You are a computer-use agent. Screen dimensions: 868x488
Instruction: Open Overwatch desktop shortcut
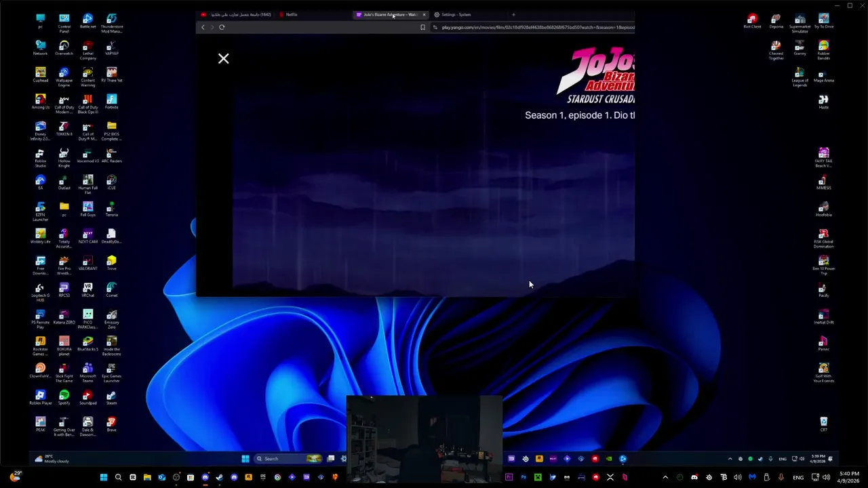coord(64,47)
